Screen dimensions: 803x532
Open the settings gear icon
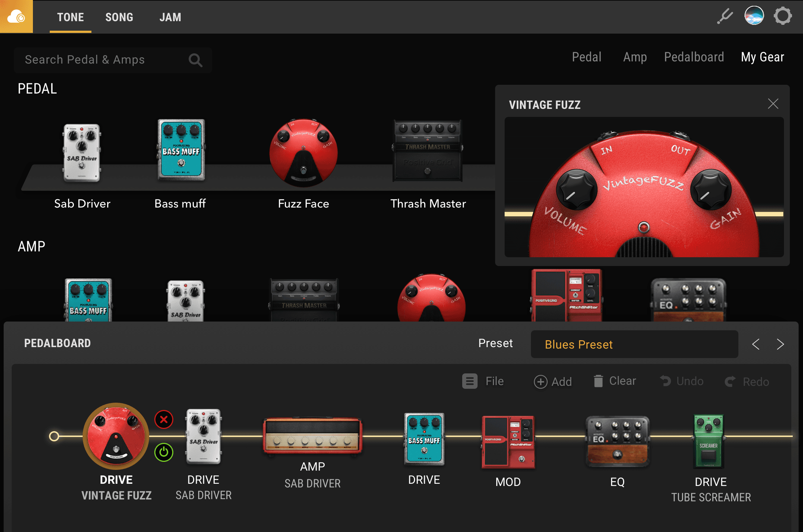point(783,16)
